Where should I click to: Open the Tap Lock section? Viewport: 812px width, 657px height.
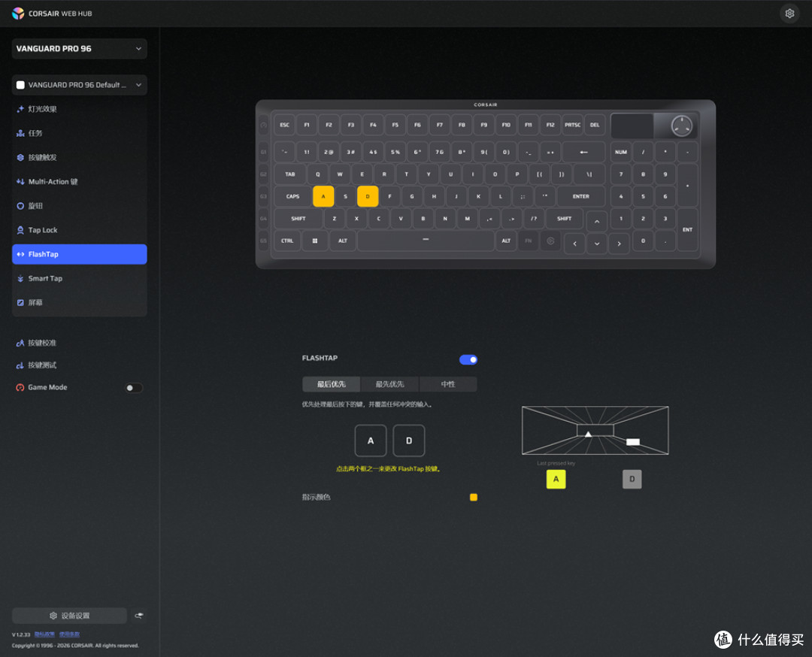(79, 230)
